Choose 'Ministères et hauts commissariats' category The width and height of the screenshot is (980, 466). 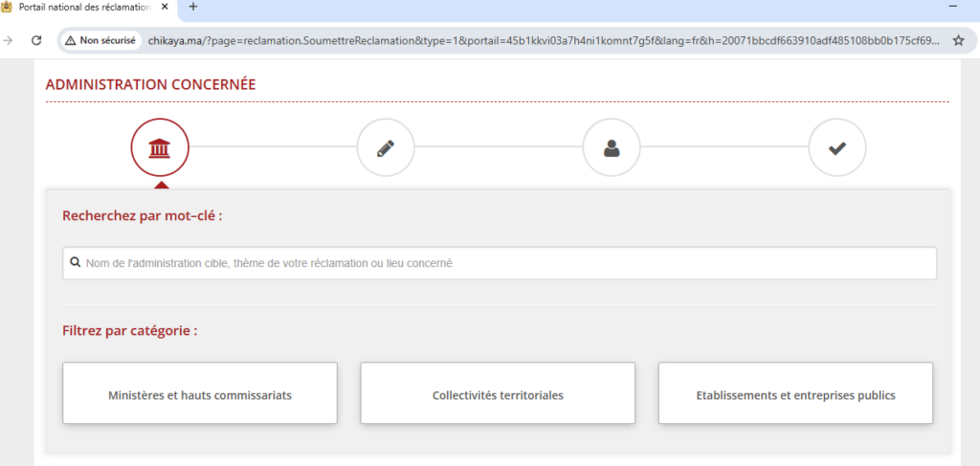pyautogui.click(x=200, y=393)
